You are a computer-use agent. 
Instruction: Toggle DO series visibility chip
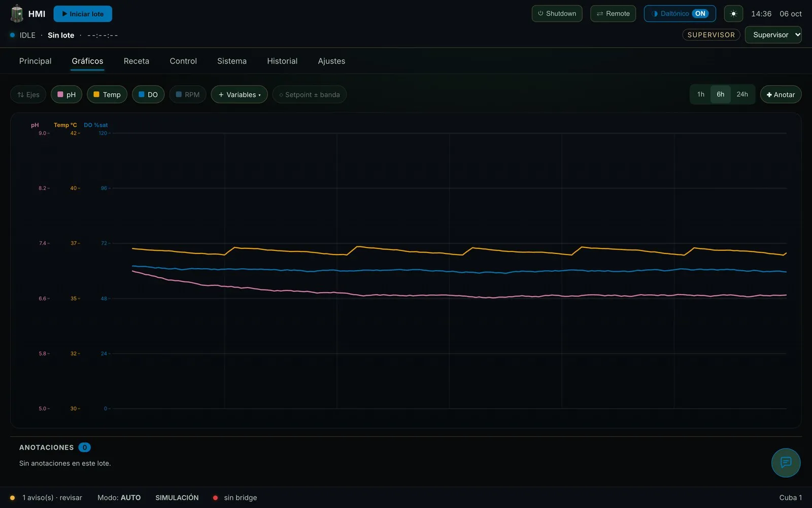click(x=148, y=94)
